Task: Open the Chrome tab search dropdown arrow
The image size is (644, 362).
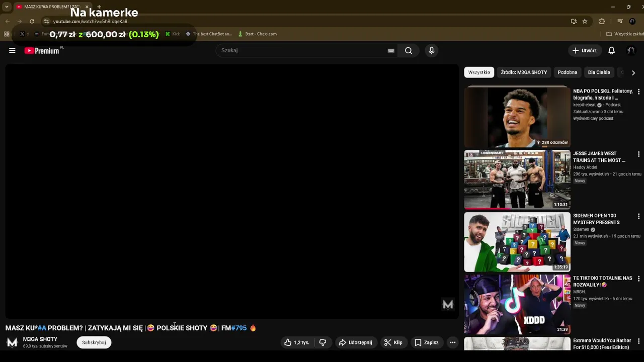Action: [x=7, y=7]
